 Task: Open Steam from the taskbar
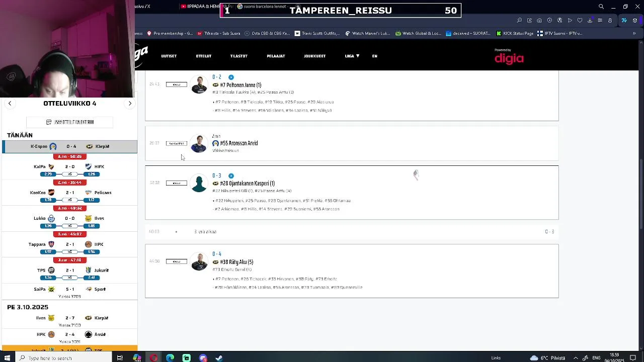click(219, 358)
